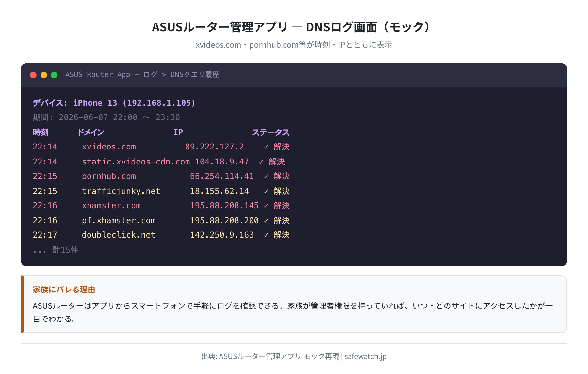Click subtitle 'xvideos.com・pornhub.com等が時刻・IPとともに表示'
Screen dimensions: 588x374
294,45
